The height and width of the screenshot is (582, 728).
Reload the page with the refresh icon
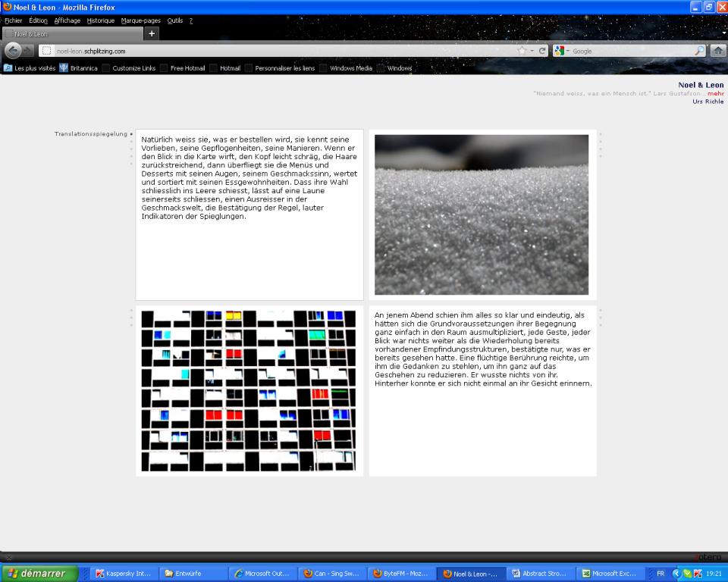[542, 51]
